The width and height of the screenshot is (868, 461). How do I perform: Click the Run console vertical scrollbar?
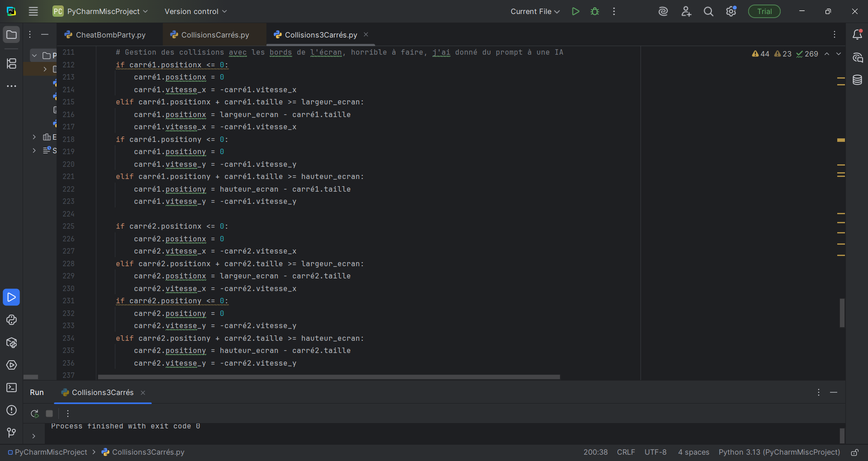tap(842, 435)
